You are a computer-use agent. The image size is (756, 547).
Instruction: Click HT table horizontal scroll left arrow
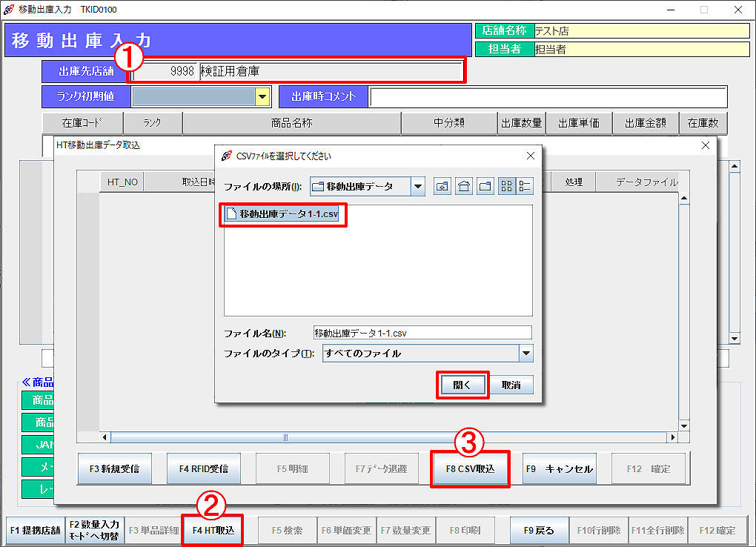pyautogui.click(x=105, y=437)
